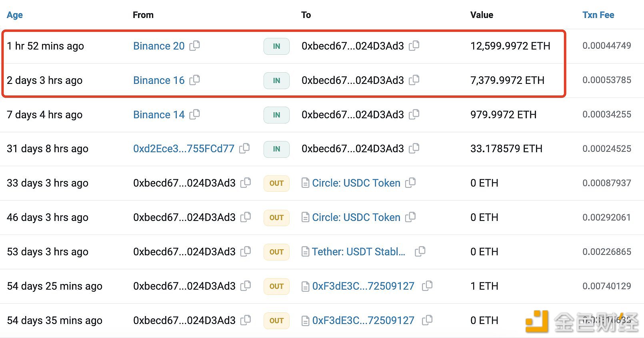Click IN badge in Binance 20 row

276,46
